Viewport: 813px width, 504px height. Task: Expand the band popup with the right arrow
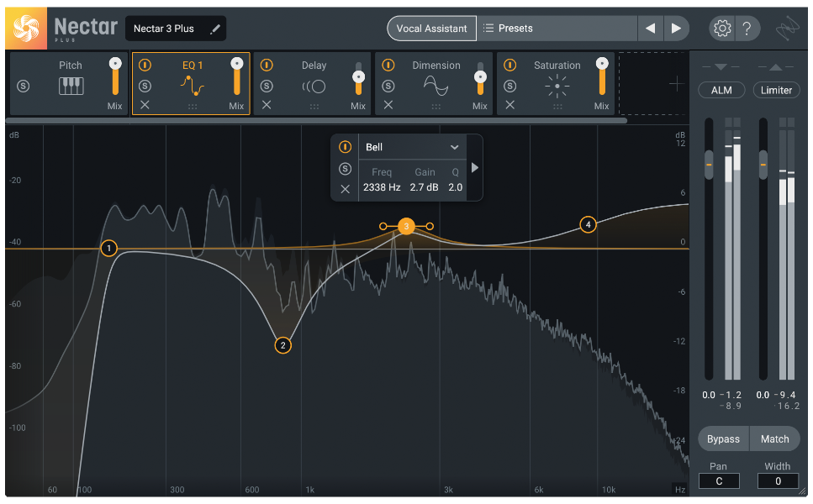(x=474, y=168)
